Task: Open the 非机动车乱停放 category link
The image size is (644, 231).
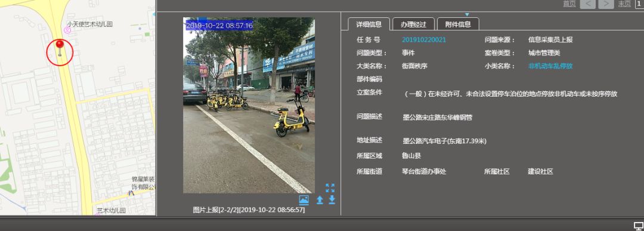Action: [550, 66]
